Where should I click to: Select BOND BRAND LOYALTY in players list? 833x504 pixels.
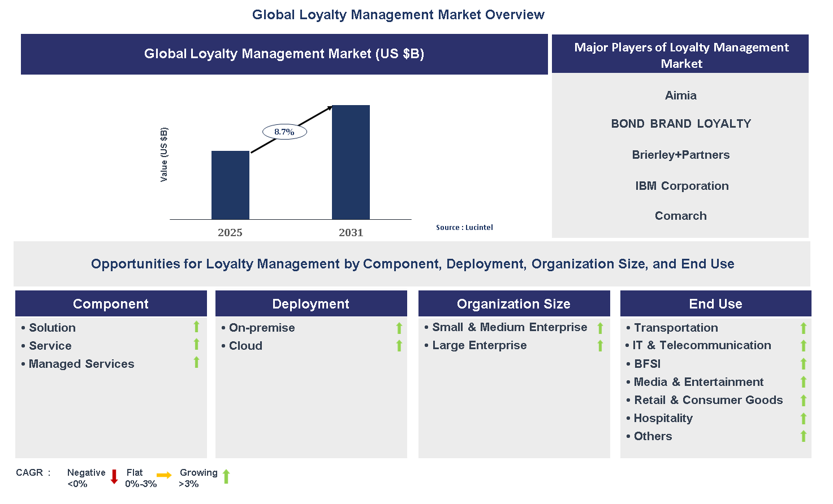pyautogui.click(x=681, y=124)
